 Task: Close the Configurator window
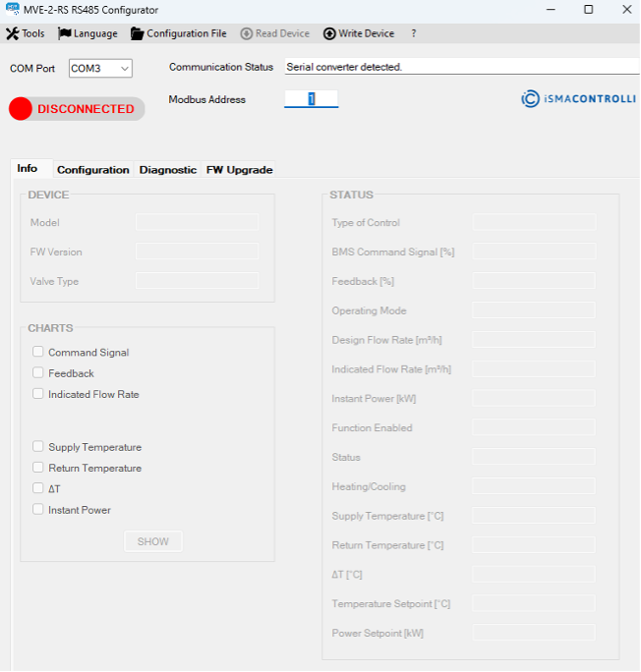(x=627, y=10)
